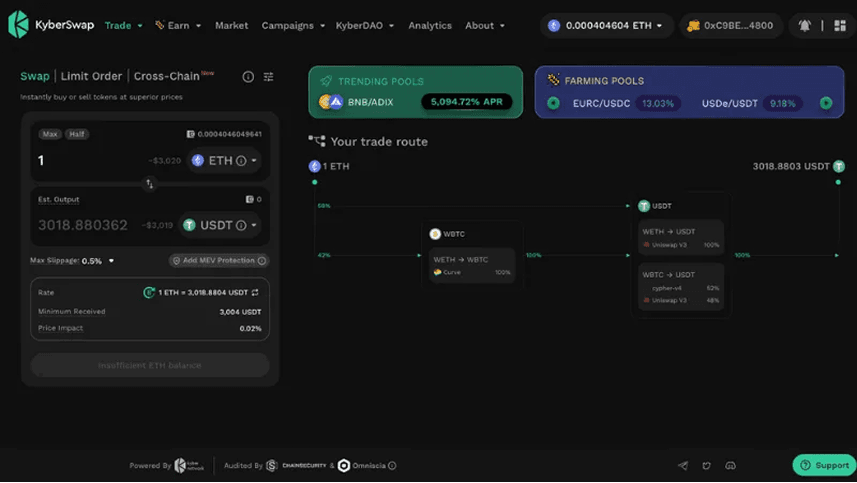
Task: Click the ChainSecurity audit logo
Action: (x=296, y=466)
